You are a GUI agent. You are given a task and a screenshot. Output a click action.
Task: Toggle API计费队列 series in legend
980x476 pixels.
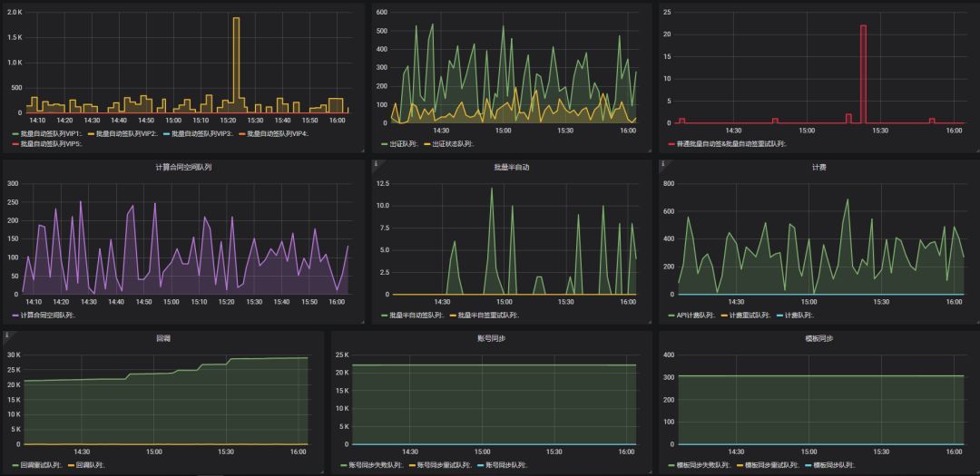click(697, 316)
